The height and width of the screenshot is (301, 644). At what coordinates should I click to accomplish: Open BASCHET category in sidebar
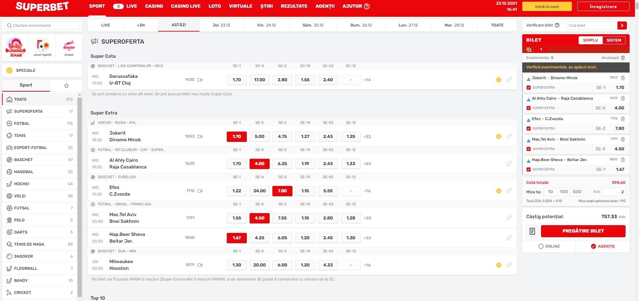40,160
